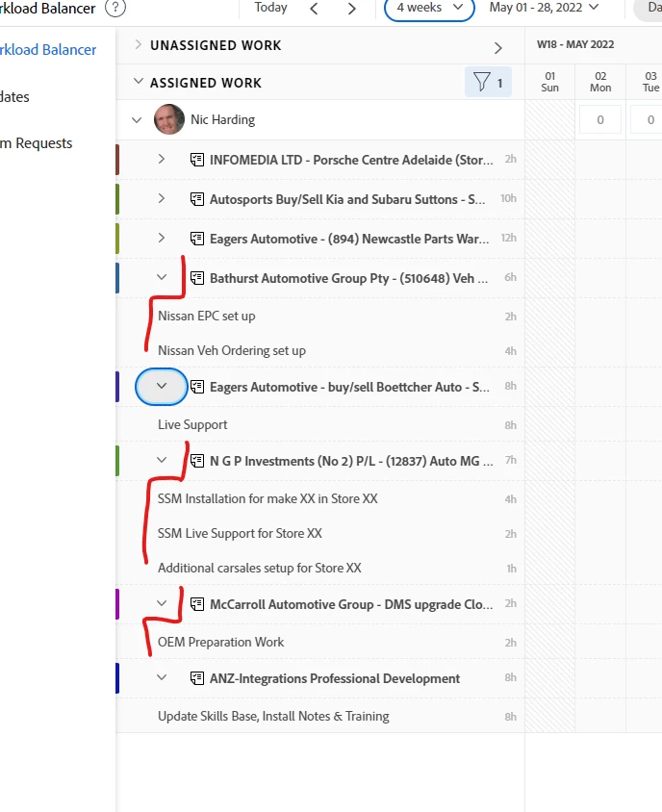Click the W18 - MAY 2022 week header

coord(575,44)
